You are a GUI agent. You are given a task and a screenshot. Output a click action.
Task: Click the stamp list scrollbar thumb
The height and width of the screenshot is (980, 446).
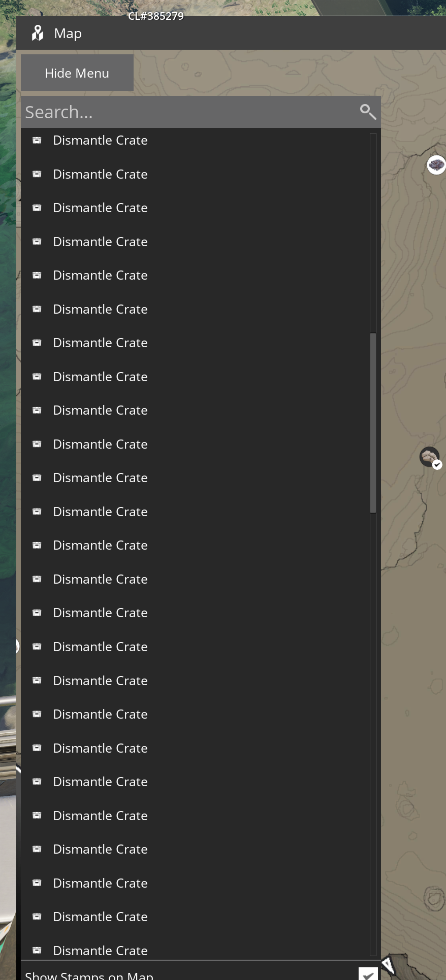pyautogui.click(x=373, y=423)
